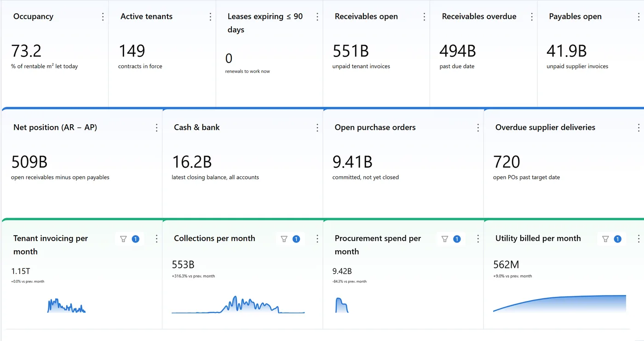Viewport: 644px width, 341px height.
Task: Open Overdue supplier deliveries options menu
Action: pos(638,127)
